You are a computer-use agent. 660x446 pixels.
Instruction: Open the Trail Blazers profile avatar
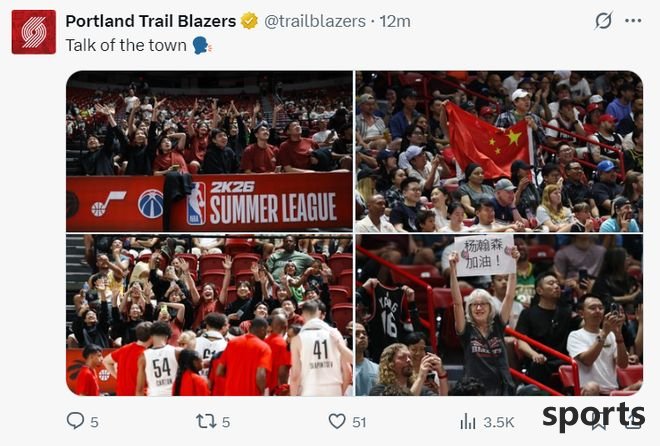pos(34,32)
